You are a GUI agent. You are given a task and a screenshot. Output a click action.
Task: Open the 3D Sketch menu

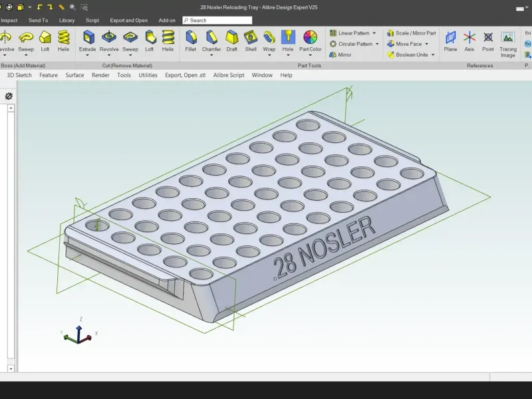click(19, 75)
